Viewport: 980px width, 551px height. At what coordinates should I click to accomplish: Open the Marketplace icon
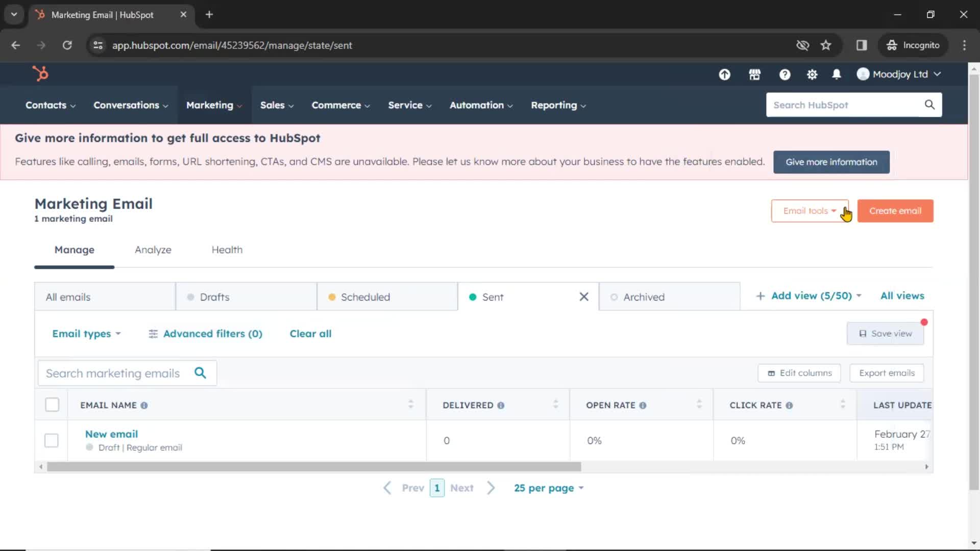[x=754, y=74]
